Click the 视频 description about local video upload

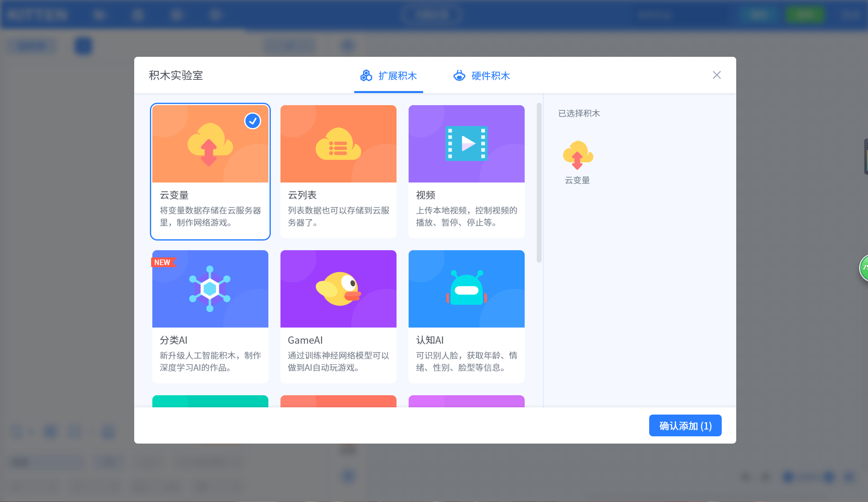[467, 216]
